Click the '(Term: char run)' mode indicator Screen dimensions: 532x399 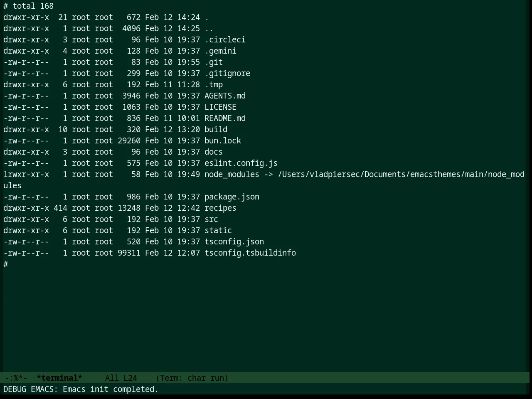[192, 378]
